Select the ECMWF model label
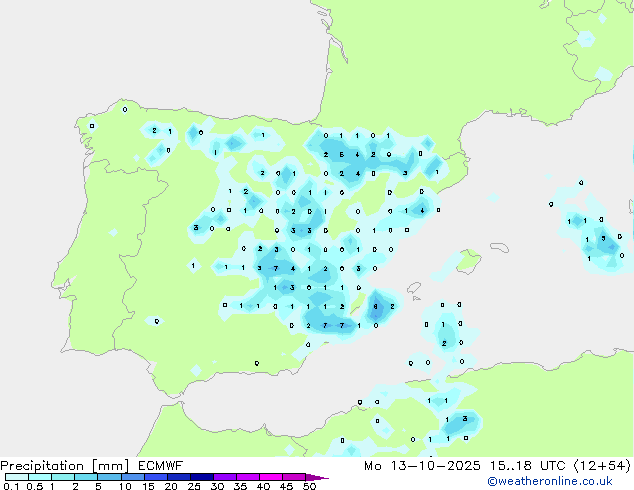The image size is (634, 490). coord(161,466)
